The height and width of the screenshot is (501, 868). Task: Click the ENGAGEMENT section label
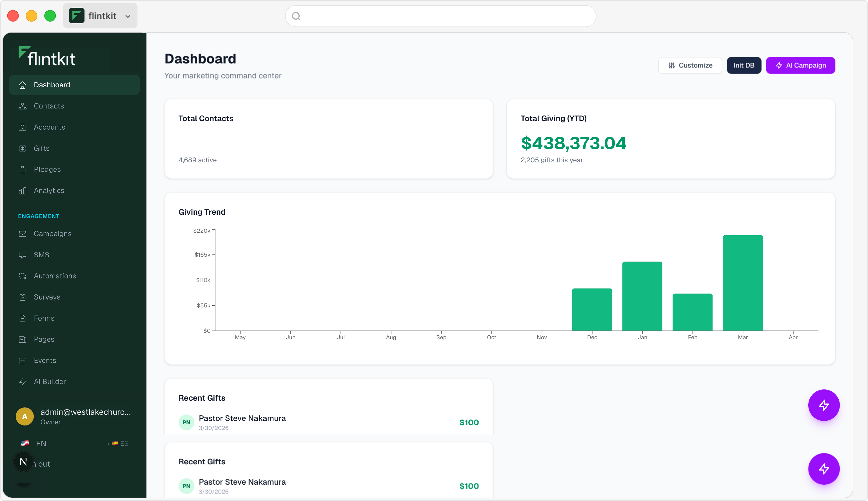(39, 216)
